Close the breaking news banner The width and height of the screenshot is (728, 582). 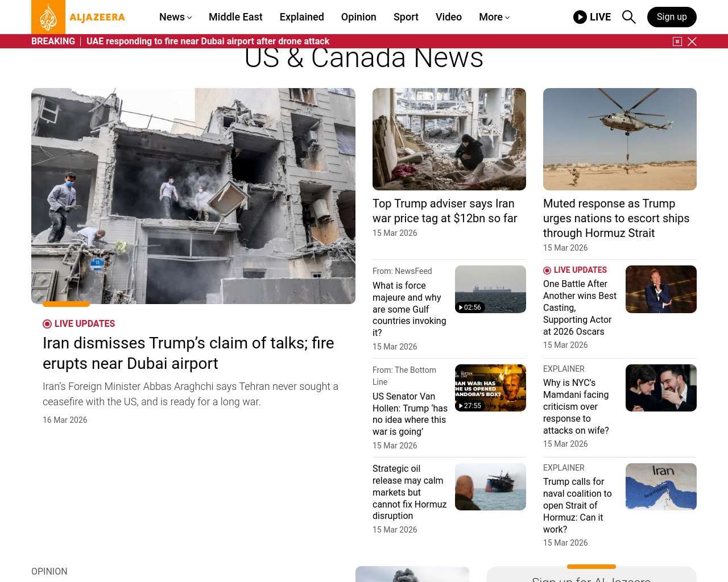point(692,41)
